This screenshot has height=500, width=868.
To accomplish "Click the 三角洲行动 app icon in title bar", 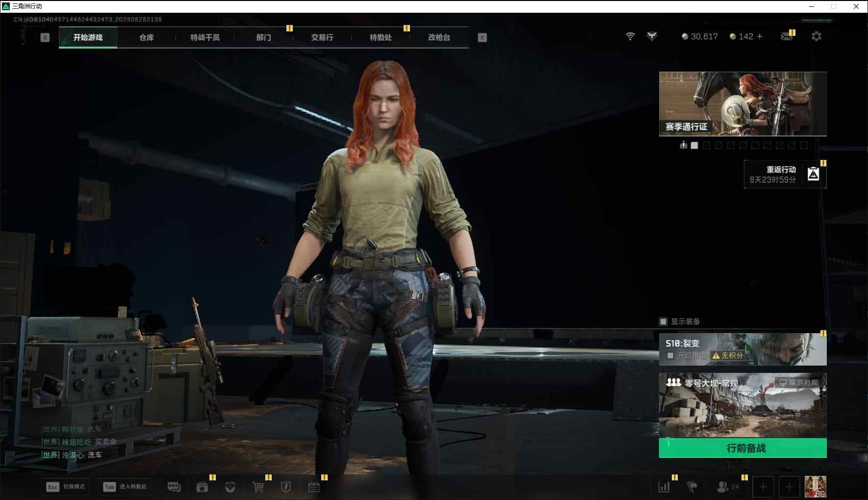I will [x=6, y=6].
